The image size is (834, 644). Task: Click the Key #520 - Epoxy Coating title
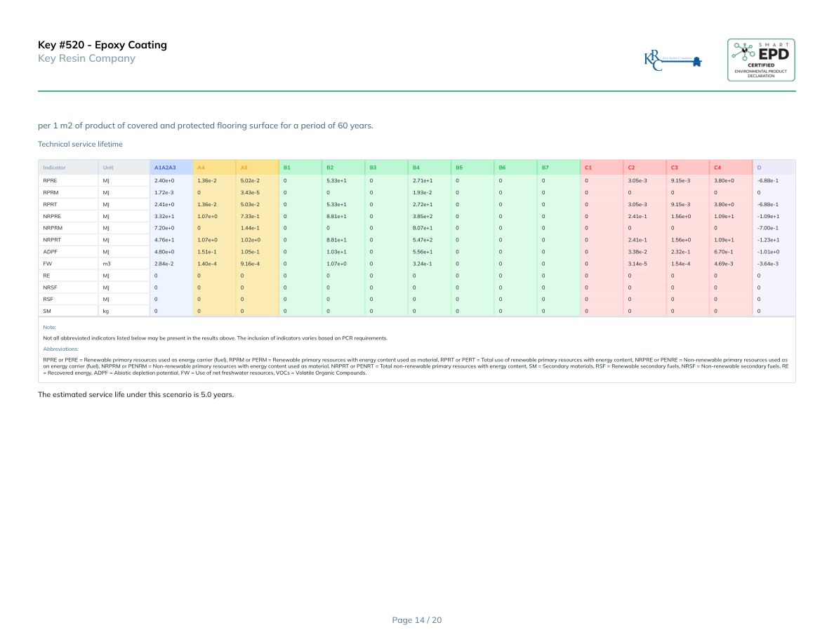(x=102, y=45)
